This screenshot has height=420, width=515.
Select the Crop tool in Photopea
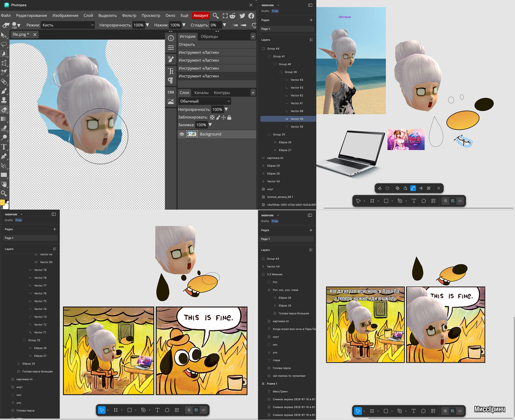[x=4, y=63]
